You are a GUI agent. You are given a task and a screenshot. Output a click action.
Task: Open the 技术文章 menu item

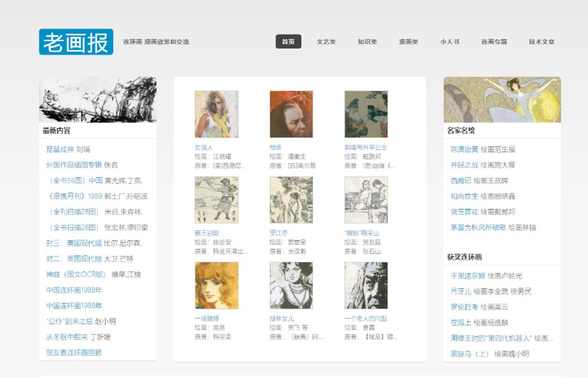tap(542, 42)
